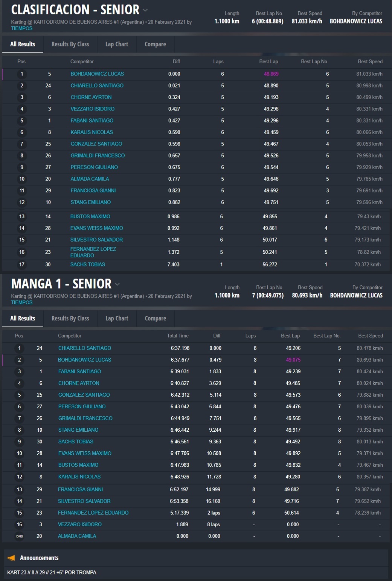Image resolution: width=392 pixels, height=581 pixels.
Task: Open Compare tab in Clasificacion section
Action: click(155, 44)
